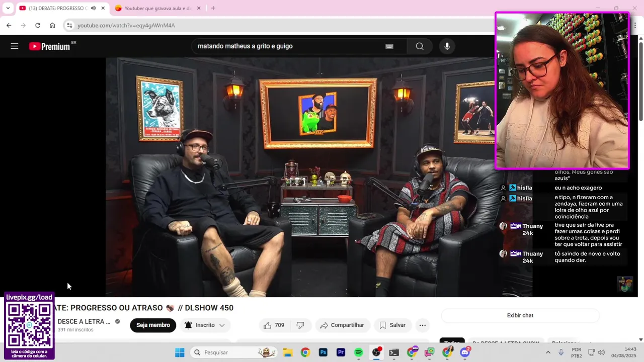Image resolution: width=644 pixels, height=362 pixels.
Task: Like the video (709 likes)
Action: (274, 325)
